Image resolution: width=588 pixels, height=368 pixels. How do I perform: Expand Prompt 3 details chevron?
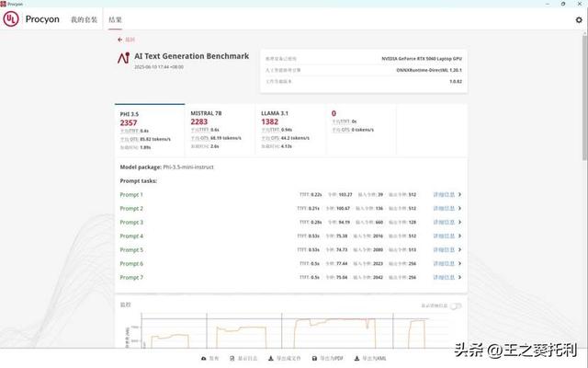(x=459, y=223)
